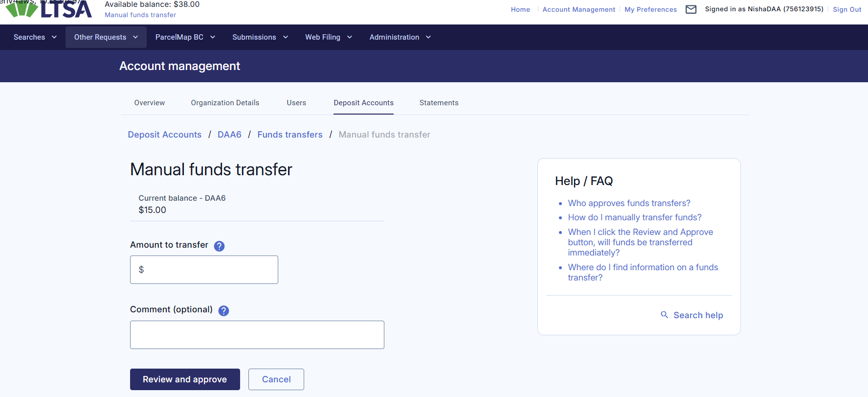Expand the ParcelMap BC menu
The image size is (868, 397).
(185, 37)
